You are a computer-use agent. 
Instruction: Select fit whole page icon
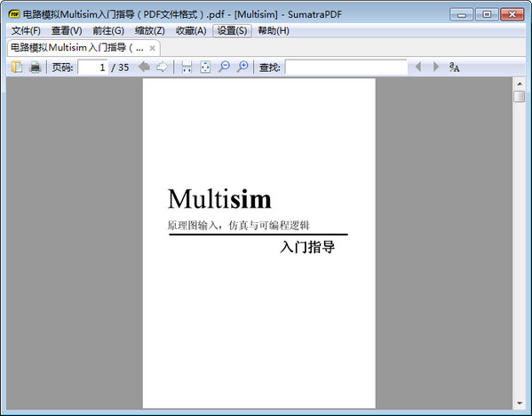coord(205,67)
